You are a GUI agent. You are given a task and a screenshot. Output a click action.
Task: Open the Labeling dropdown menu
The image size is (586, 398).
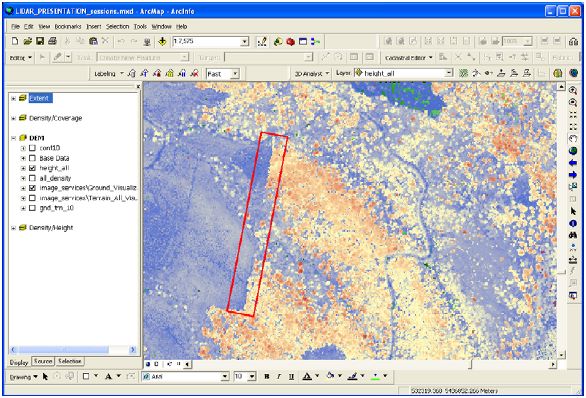(x=108, y=74)
